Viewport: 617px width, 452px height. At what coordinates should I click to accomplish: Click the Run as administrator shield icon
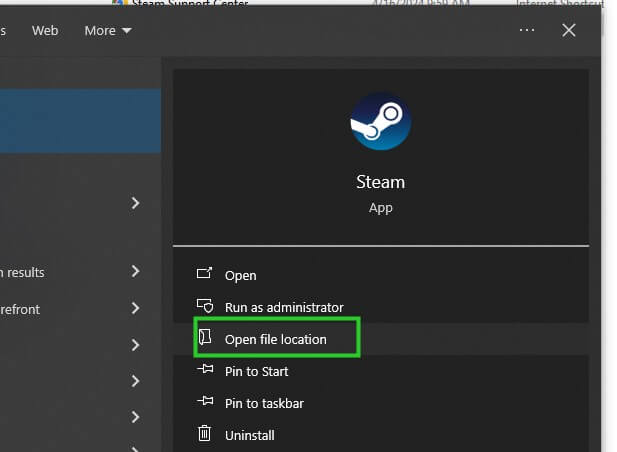point(205,307)
